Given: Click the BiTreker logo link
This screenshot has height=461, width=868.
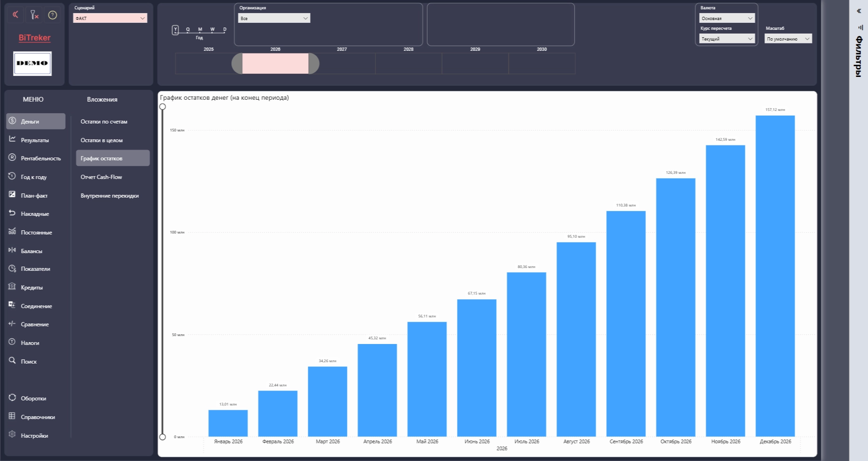Looking at the screenshot, I should pos(35,38).
